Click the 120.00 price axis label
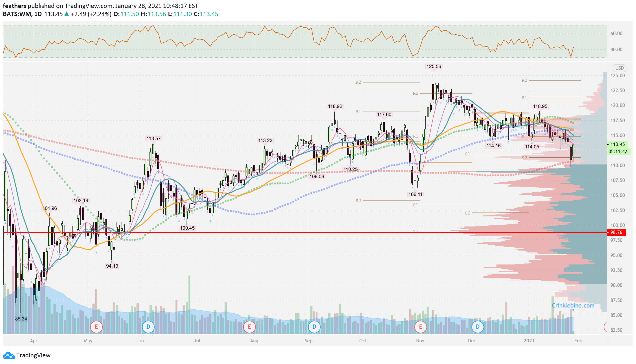 coord(617,106)
